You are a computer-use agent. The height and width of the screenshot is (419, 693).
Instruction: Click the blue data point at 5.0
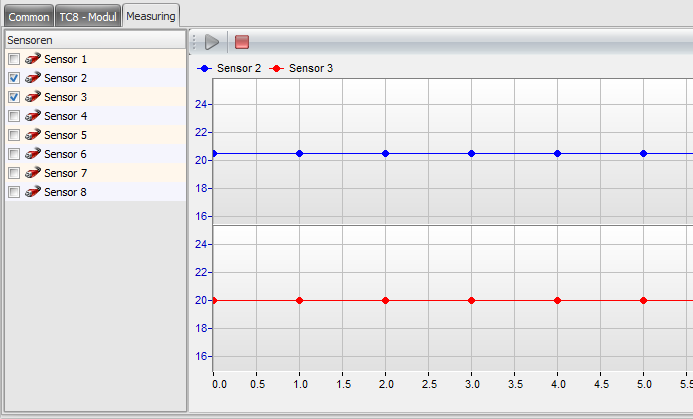pos(644,153)
